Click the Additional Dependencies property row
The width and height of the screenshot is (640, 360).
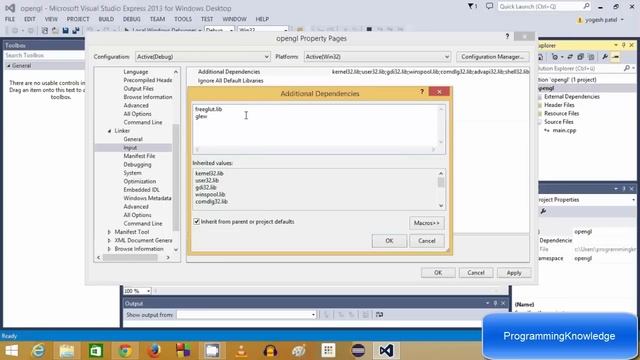(358, 72)
